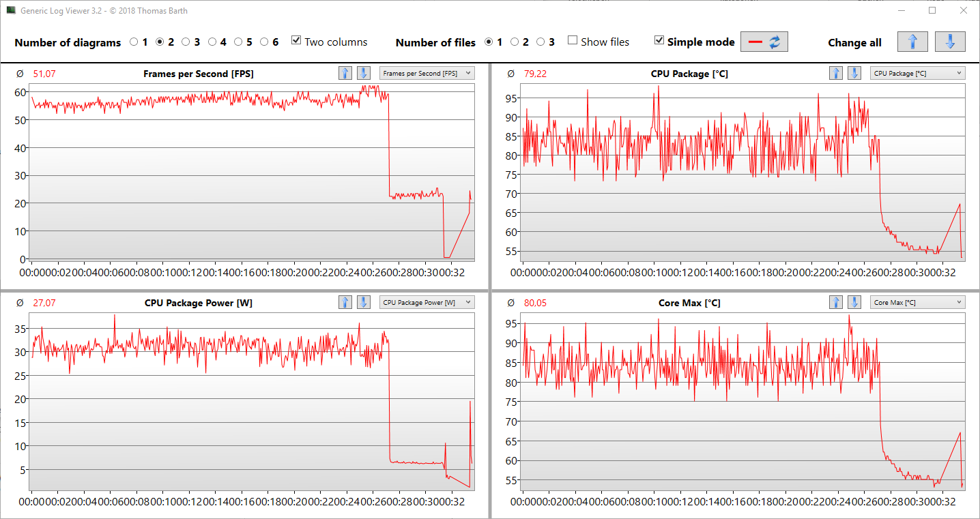This screenshot has height=519, width=980.
Task: Open Core Max [°C] dropdown
Action: 918,302
